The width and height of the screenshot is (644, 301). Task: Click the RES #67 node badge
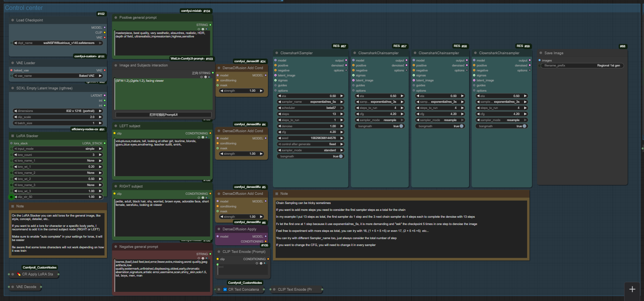click(339, 46)
